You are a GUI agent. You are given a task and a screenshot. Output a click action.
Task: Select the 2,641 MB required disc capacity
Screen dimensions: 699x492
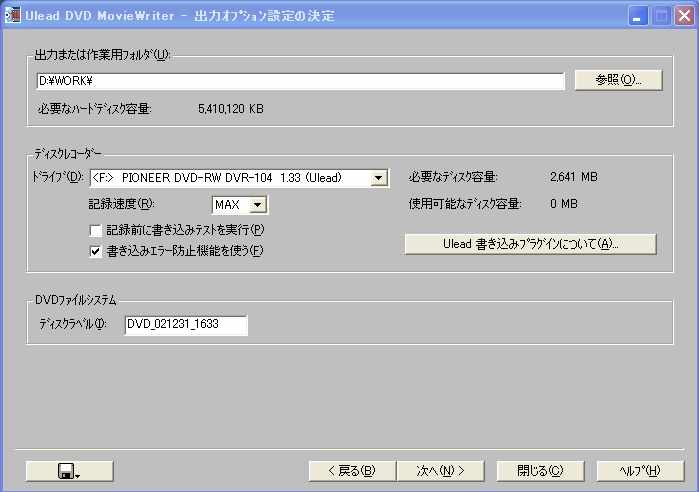[x=573, y=177]
